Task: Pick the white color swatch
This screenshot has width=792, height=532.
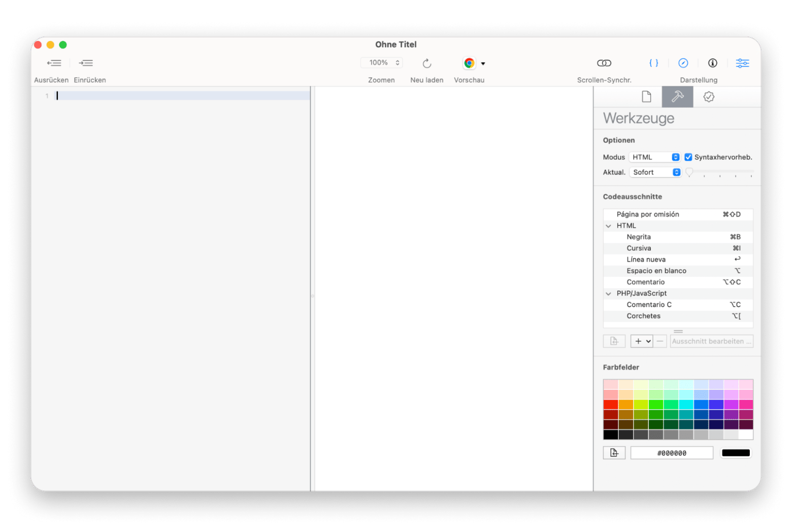Action: (746, 435)
